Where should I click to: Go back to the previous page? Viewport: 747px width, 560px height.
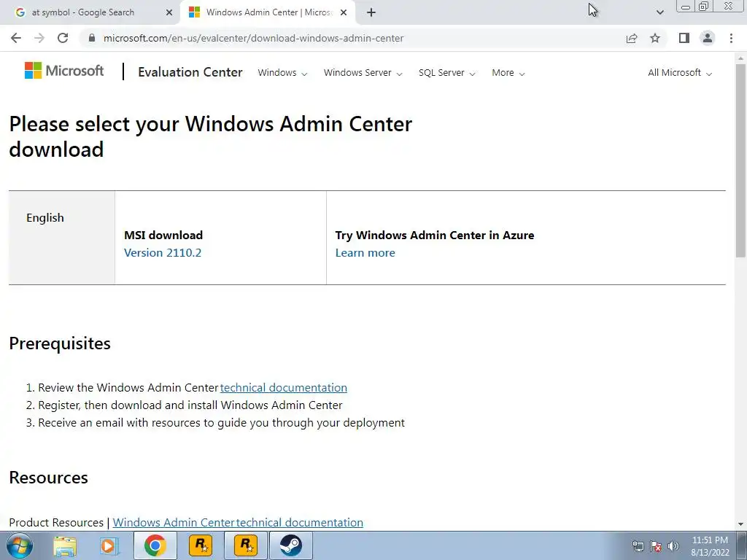coord(16,38)
